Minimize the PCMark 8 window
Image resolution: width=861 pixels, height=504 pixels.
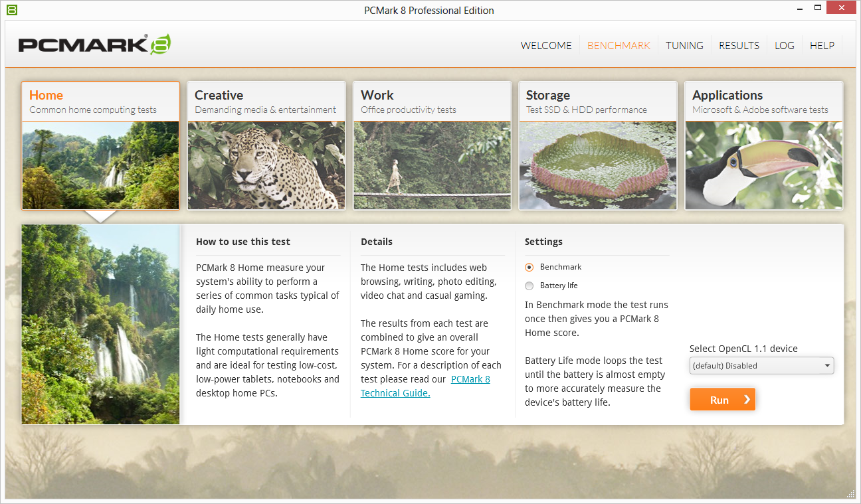pyautogui.click(x=801, y=8)
